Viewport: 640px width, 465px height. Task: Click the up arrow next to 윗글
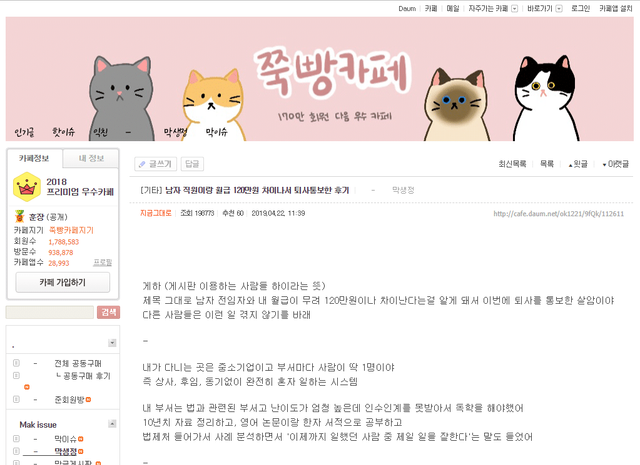point(570,165)
